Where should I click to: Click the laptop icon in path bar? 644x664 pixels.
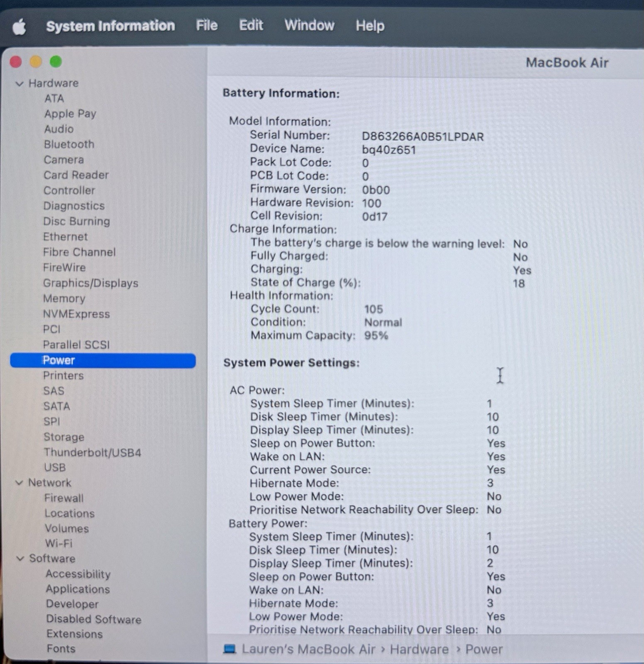coord(229,649)
